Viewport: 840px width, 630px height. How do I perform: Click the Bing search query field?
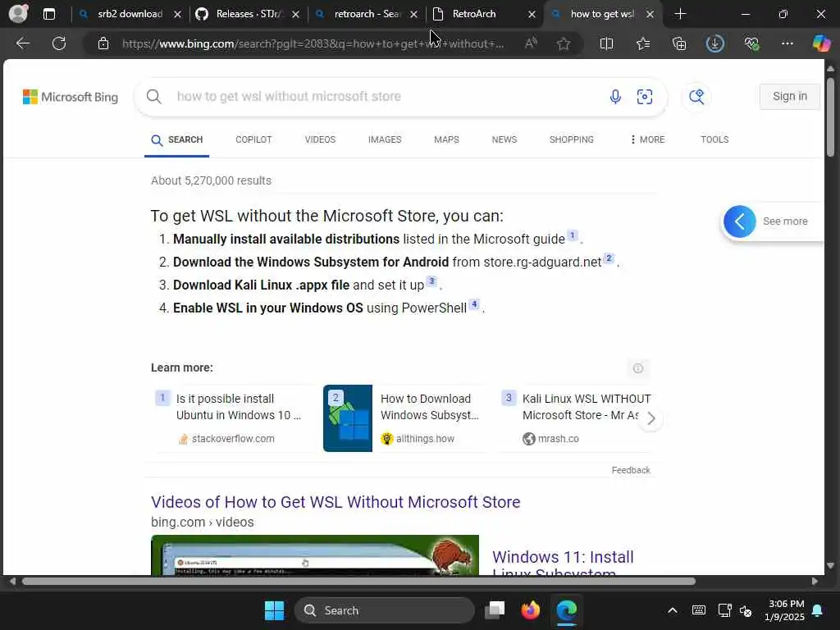tap(386, 97)
